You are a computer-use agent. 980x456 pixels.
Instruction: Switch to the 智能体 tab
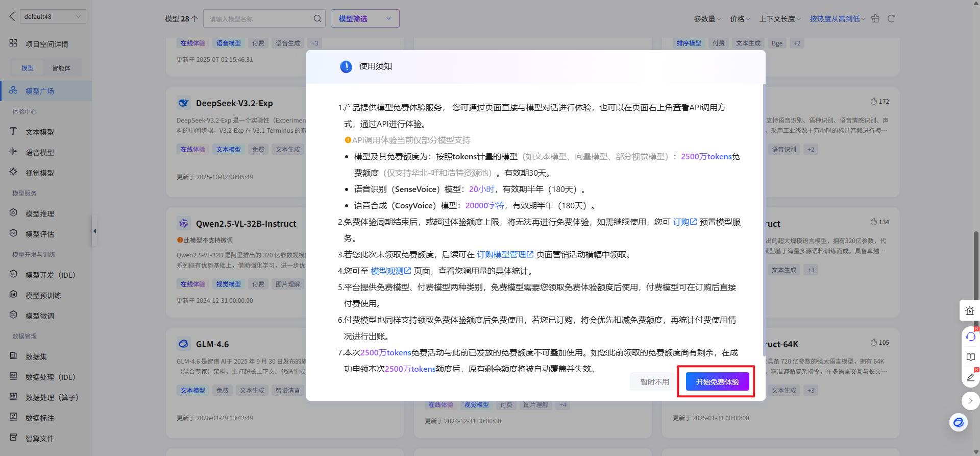(61, 68)
